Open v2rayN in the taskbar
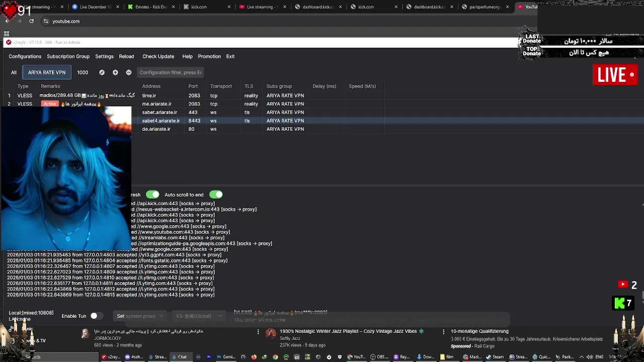The width and height of the screenshot is (644, 362). pos(111,357)
